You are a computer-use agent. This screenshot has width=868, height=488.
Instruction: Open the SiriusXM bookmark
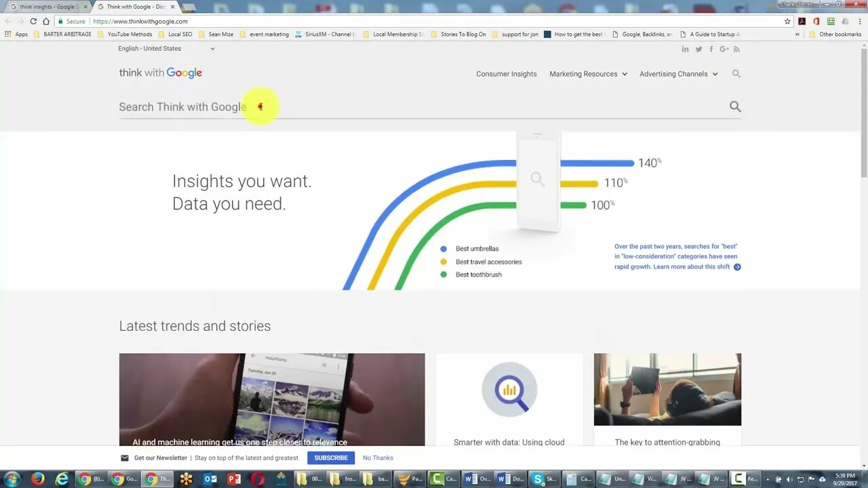[325, 34]
